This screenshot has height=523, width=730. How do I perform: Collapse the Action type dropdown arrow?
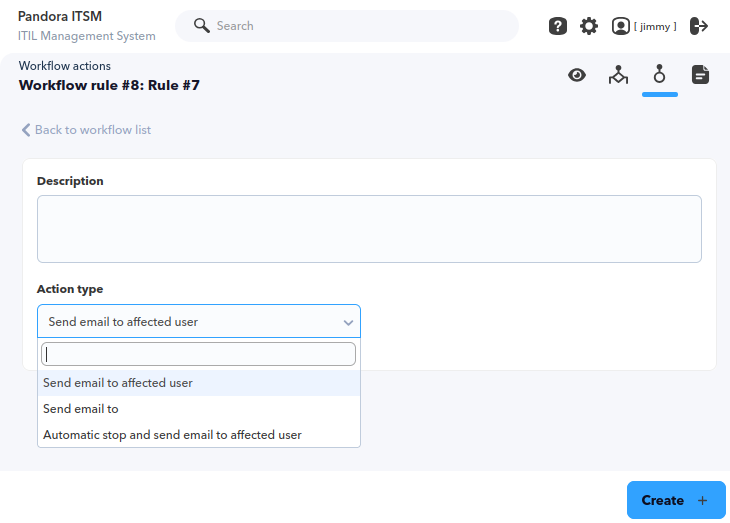[348, 322]
